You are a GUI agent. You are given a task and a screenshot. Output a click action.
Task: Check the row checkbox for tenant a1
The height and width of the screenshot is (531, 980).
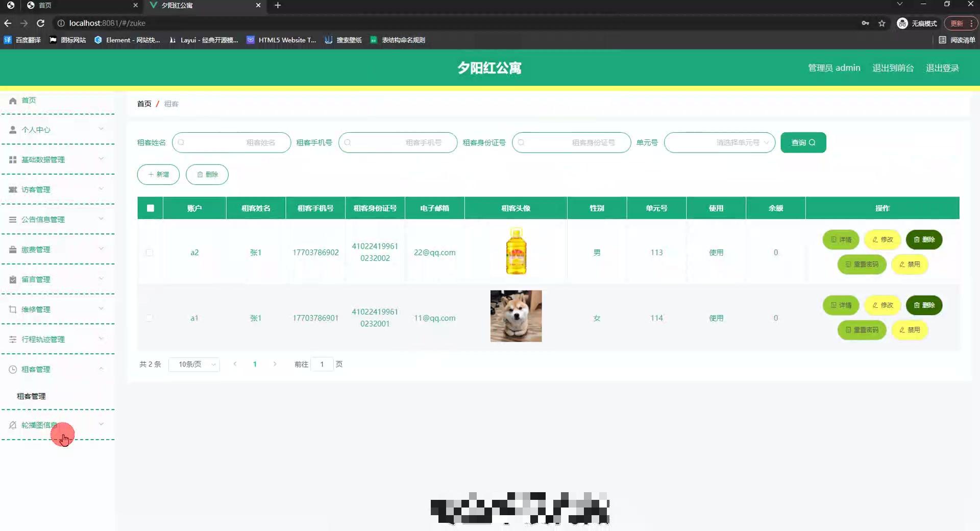pyautogui.click(x=150, y=318)
